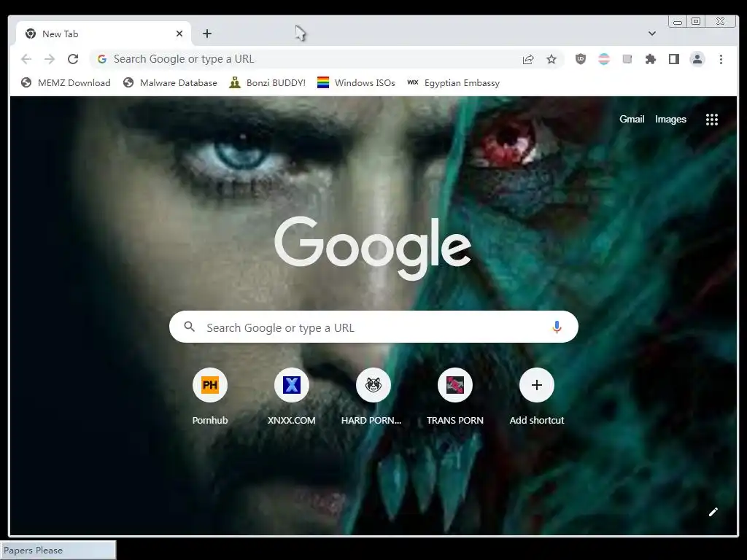Open the profile avatar menu

[697, 59]
